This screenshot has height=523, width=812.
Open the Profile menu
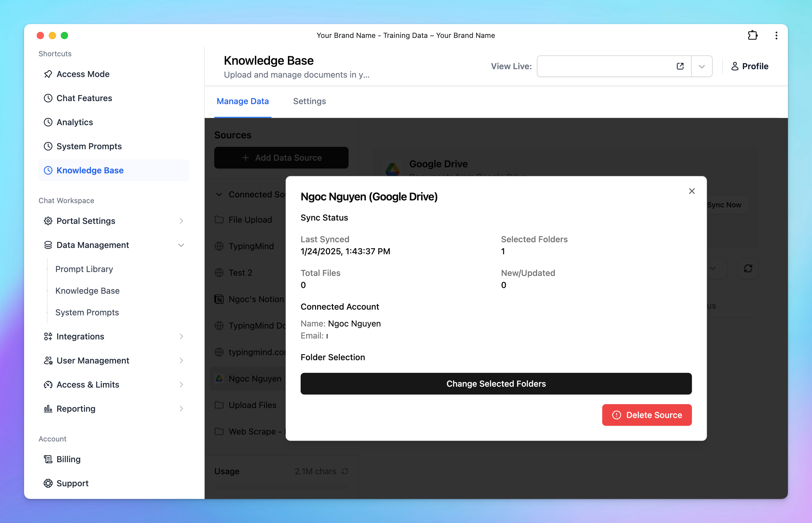pos(749,66)
